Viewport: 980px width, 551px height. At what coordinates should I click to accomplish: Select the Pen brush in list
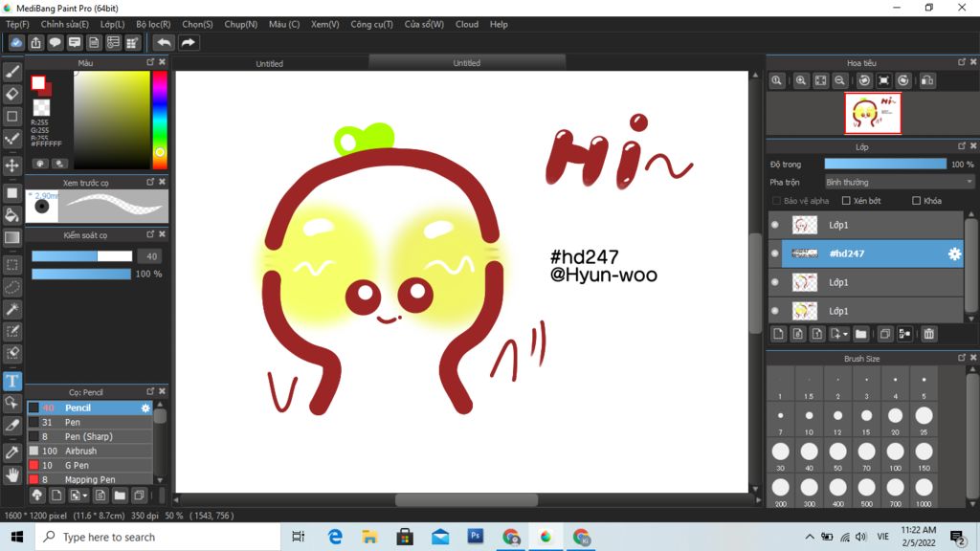coord(89,422)
